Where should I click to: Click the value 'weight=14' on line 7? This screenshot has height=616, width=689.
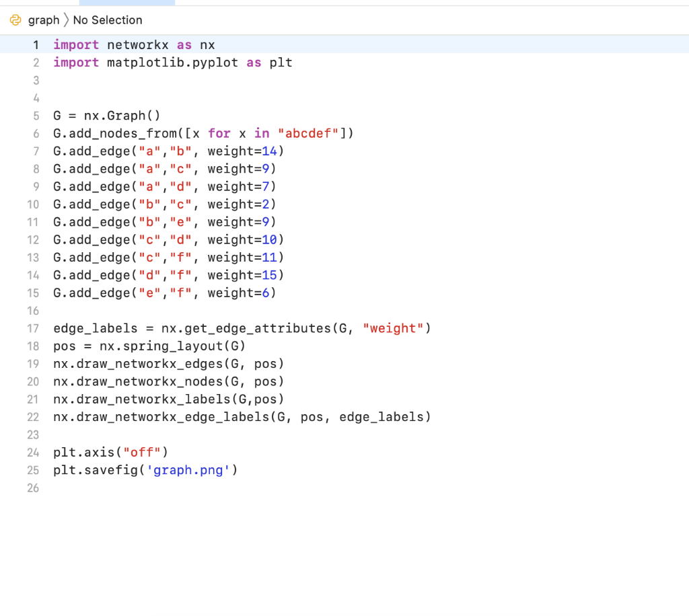click(242, 151)
